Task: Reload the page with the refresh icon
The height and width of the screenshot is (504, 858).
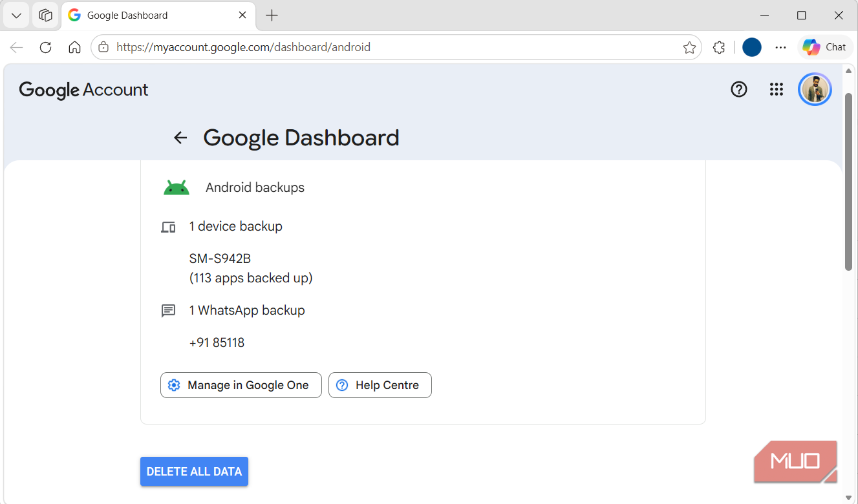Action: (45, 47)
